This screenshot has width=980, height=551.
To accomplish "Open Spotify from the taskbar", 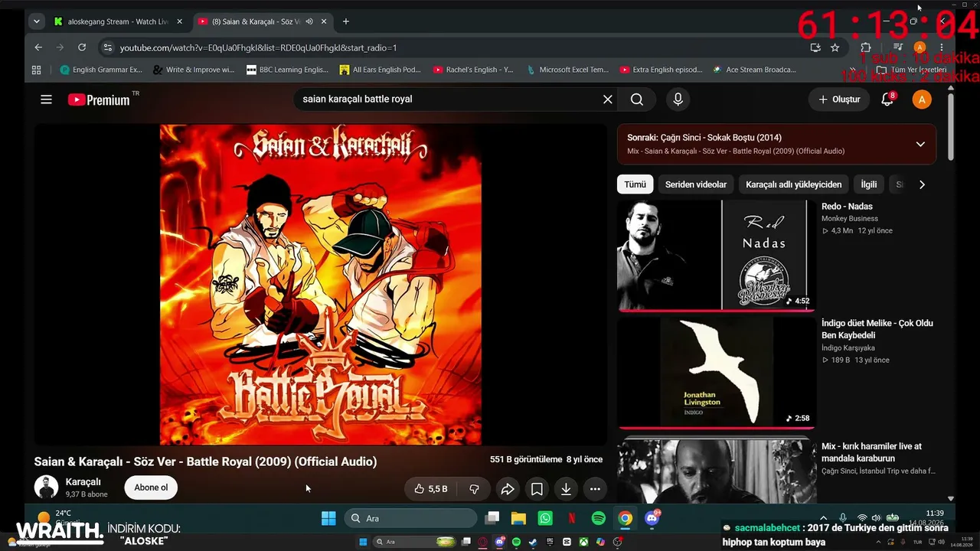I will click(599, 518).
